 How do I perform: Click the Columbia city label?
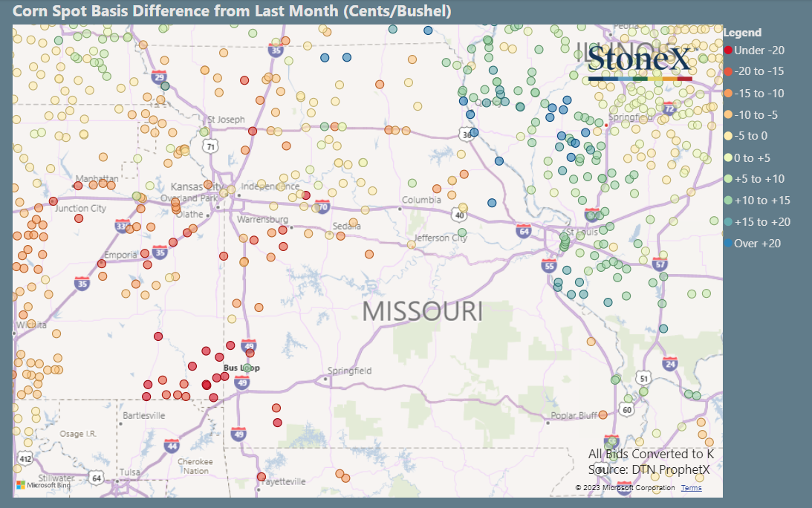pyautogui.click(x=421, y=200)
